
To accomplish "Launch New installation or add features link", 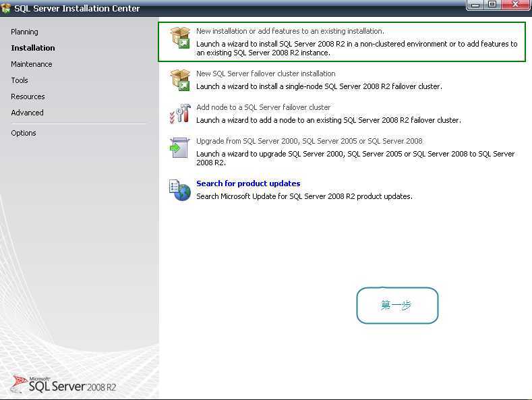I will click(x=290, y=31).
